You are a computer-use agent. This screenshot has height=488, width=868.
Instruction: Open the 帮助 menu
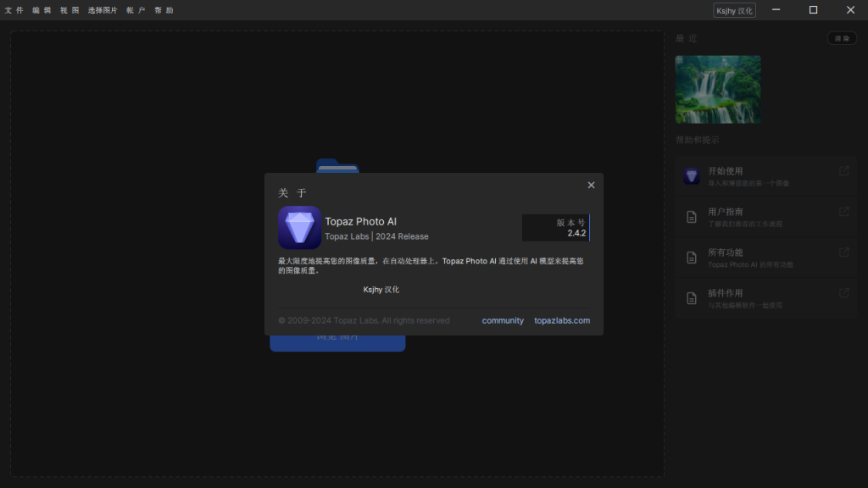pyautogui.click(x=164, y=10)
